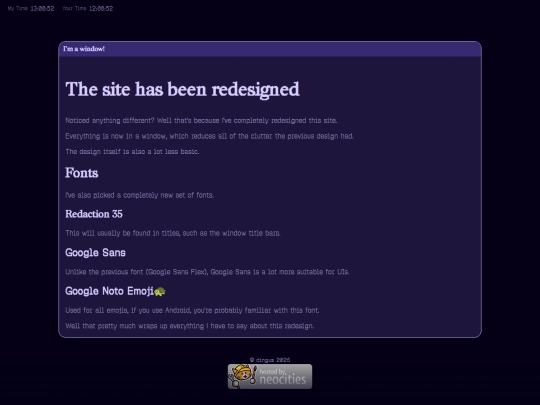The width and height of the screenshot is (540, 405).
Task: Select the 'Redaction 35' heading
Action: point(94,214)
